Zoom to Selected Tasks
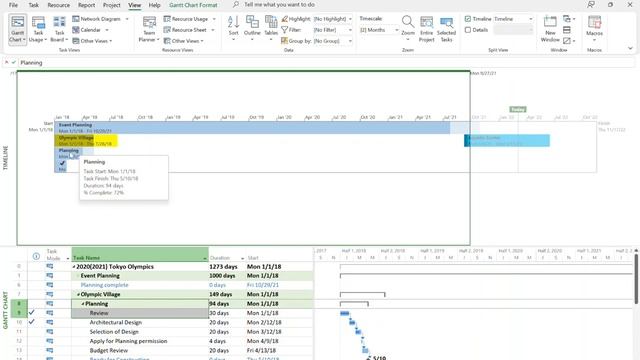 pos(446,29)
